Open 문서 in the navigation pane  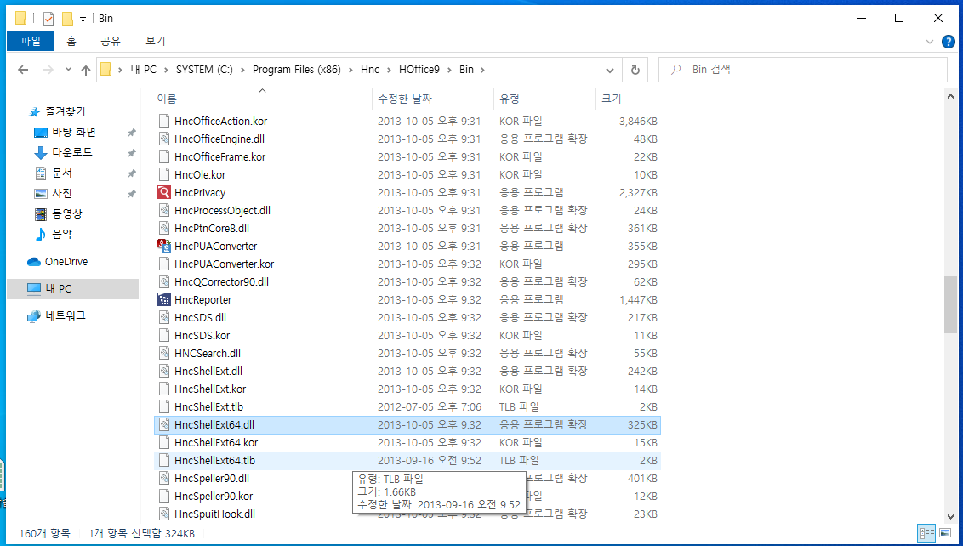pyautogui.click(x=62, y=173)
